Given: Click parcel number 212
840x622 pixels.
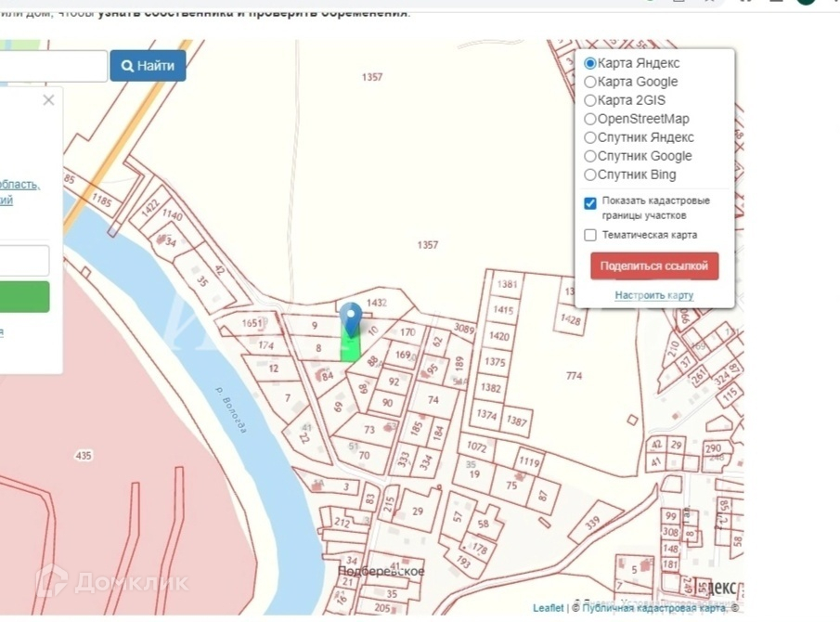Looking at the screenshot, I should tap(342, 522).
